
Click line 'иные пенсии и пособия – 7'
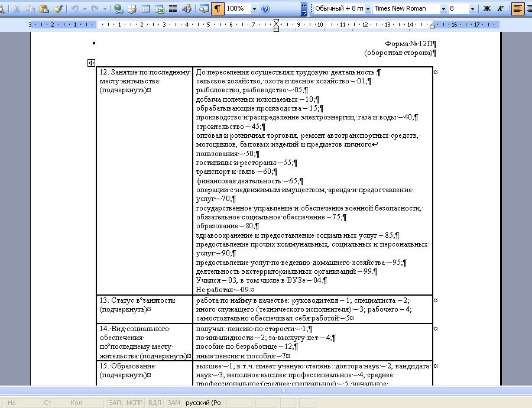pyautogui.click(x=241, y=356)
